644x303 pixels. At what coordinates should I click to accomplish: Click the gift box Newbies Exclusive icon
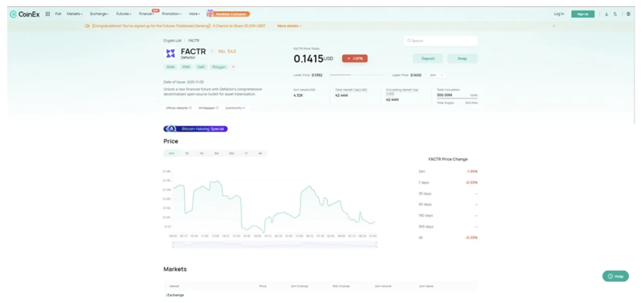[x=210, y=13]
